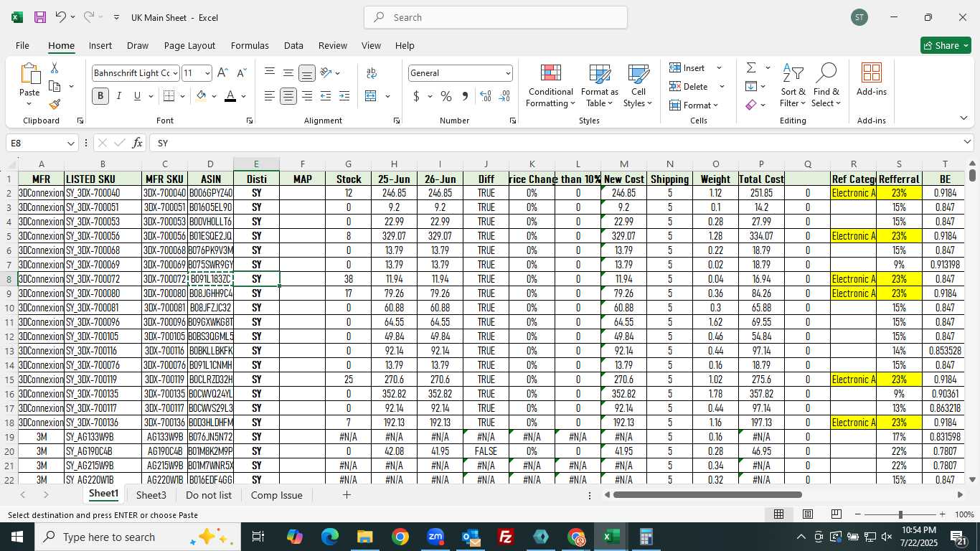
Task: Expand the Name Box dropdown
Action: click(x=70, y=143)
